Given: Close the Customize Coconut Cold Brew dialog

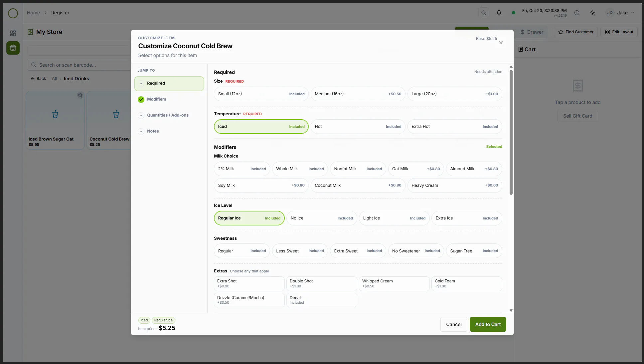Looking at the screenshot, I should click(x=501, y=43).
